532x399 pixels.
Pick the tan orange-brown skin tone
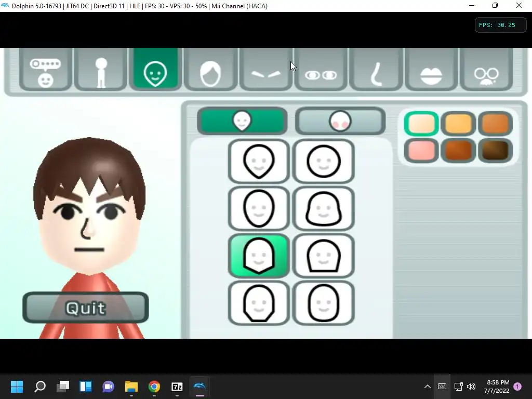[x=495, y=124]
